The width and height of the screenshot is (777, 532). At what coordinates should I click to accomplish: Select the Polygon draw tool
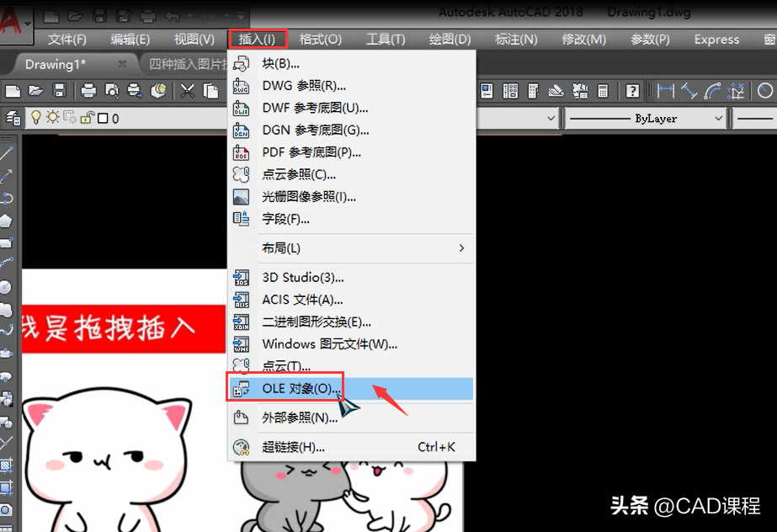[6, 221]
